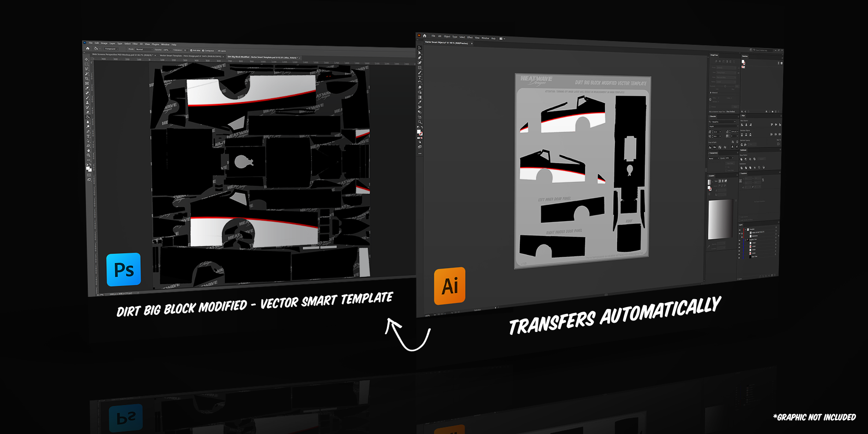
Task: Enable the Anti-alias checkbox in Photoshop
Action: [x=192, y=50]
